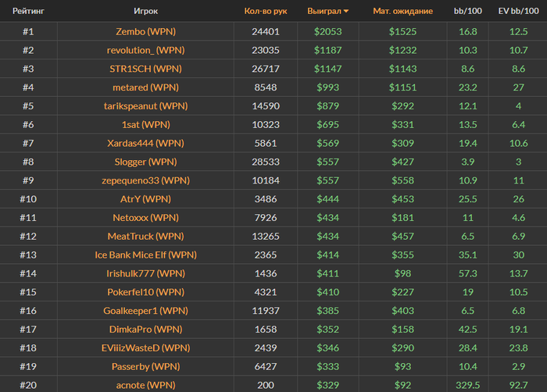Select EV bb/100 value 23.8
Viewport: 547px width, 392px height.
point(518,347)
